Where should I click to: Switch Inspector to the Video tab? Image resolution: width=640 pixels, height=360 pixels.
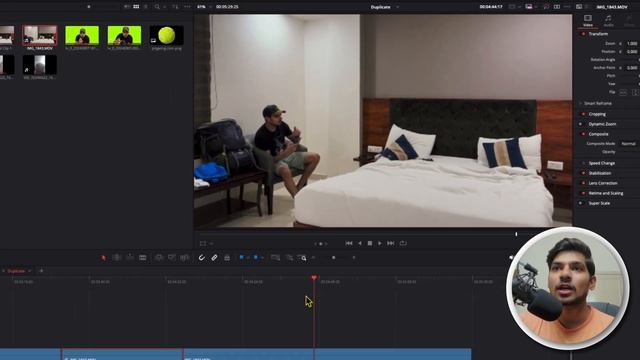click(x=588, y=20)
